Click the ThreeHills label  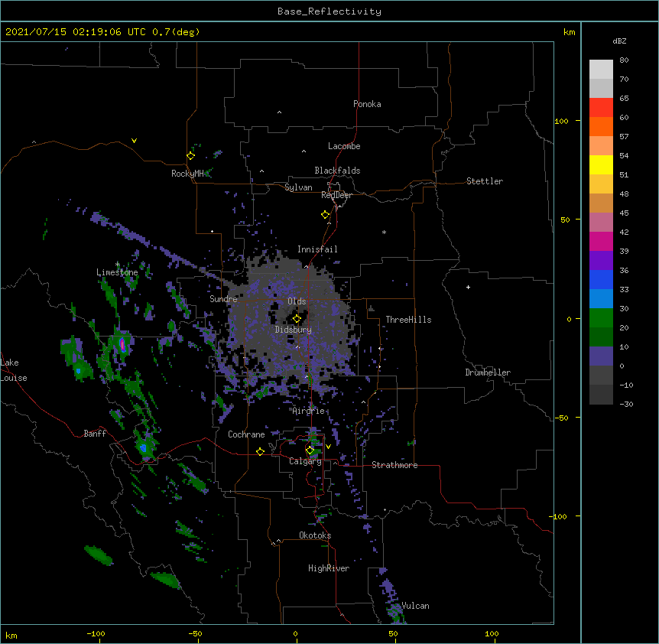[408, 320]
